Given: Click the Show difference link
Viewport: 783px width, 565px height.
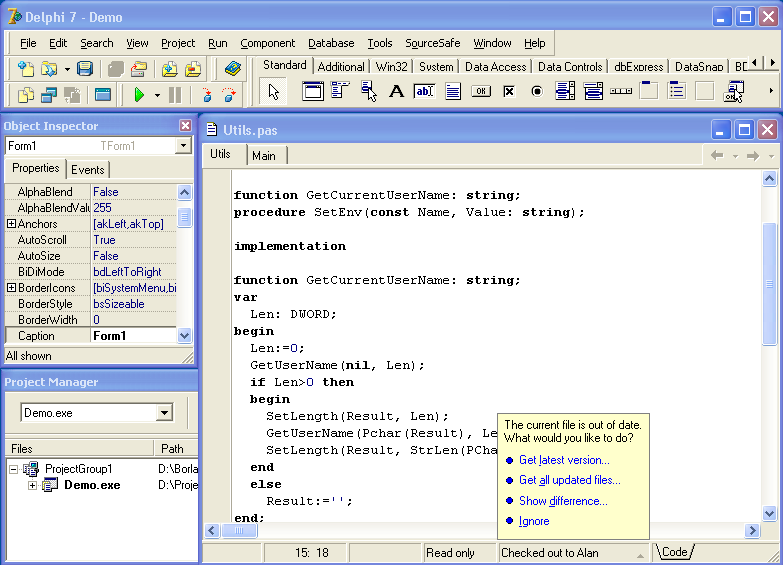Looking at the screenshot, I should pos(563,501).
